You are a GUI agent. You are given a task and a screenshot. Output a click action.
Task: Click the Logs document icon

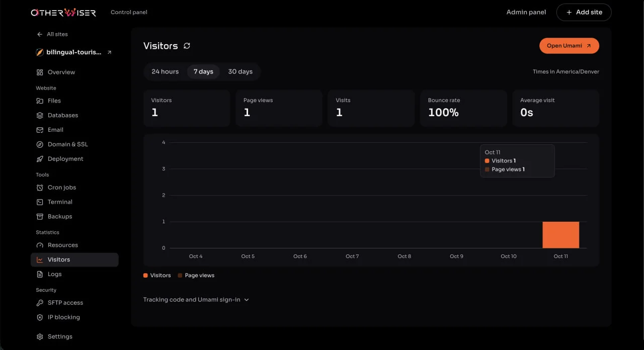pyautogui.click(x=40, y=275)
